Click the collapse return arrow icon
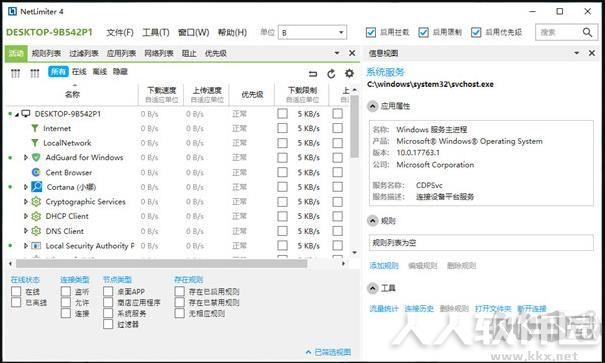 click(x=313, y=73)
